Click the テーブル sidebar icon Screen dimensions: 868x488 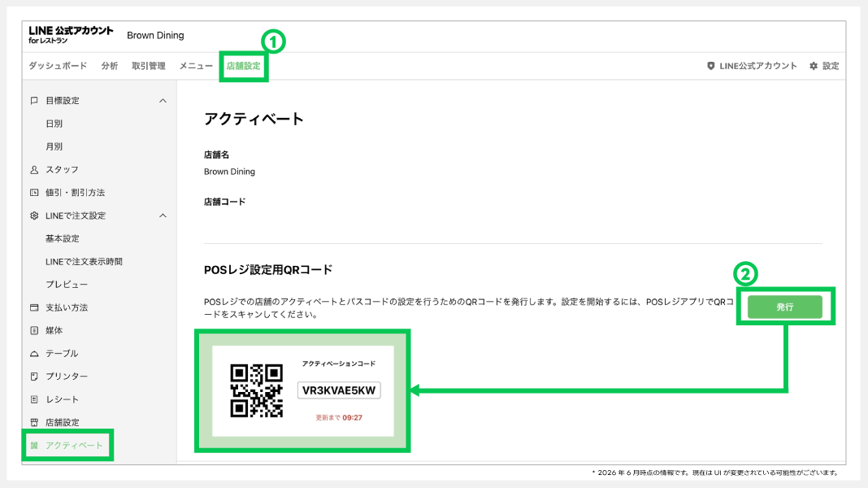tap(34, 354)
